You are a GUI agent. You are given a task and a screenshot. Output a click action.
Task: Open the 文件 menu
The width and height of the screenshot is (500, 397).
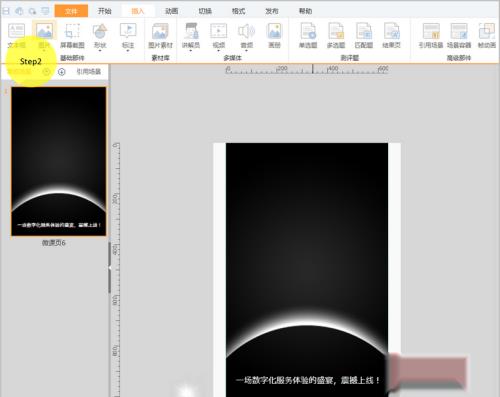[x=71, y=11]
